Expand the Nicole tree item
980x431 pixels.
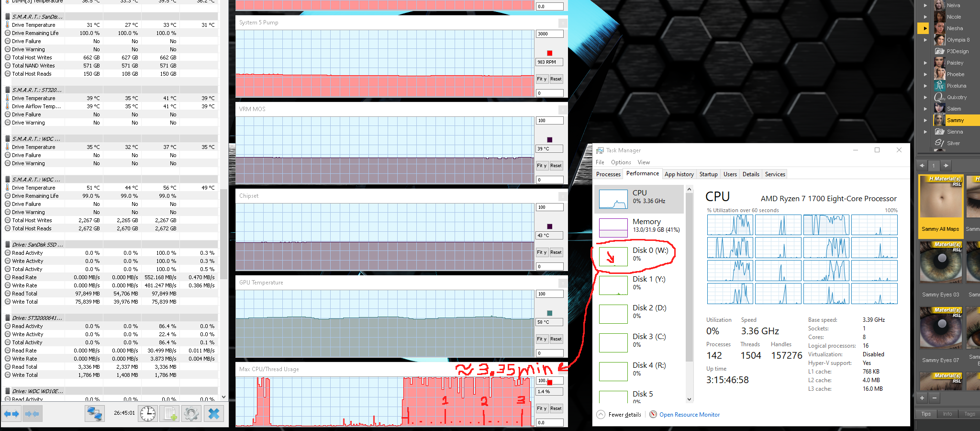925,17
